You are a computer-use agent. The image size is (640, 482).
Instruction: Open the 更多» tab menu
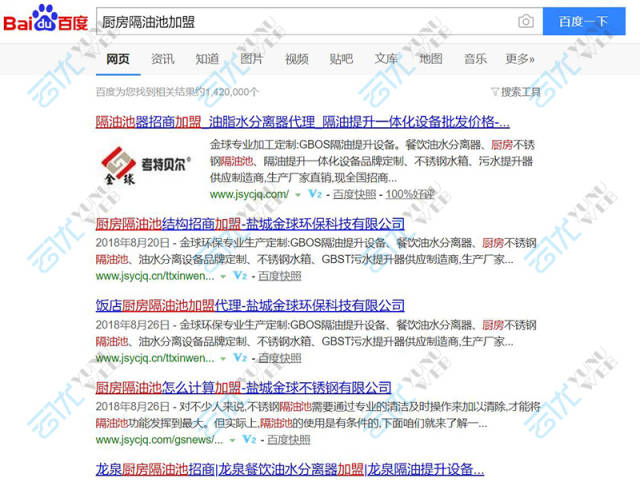click(520, 59)
